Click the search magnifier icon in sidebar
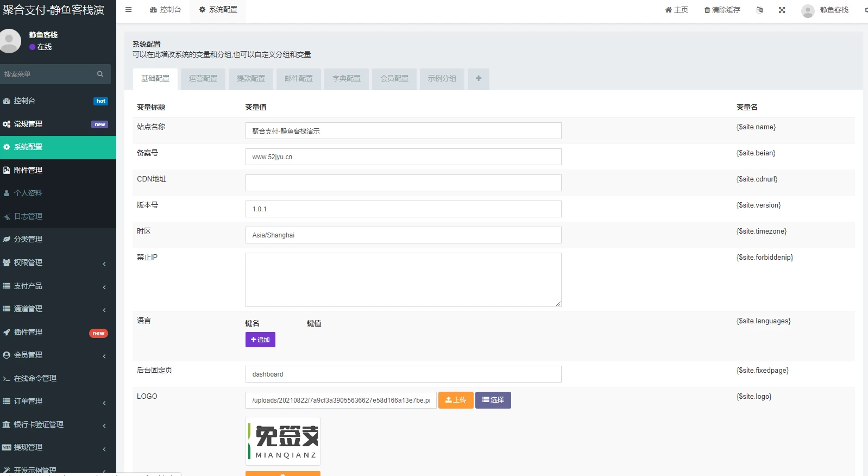 (x=100, y=74)
